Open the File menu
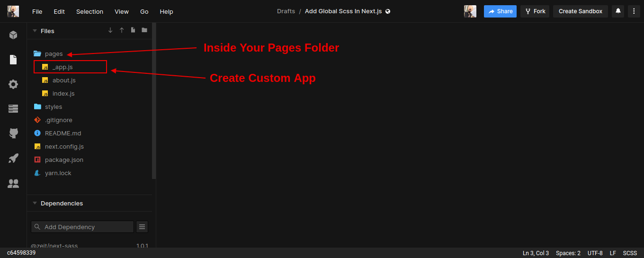Screen dimensions: 644x258 [37, 11]
